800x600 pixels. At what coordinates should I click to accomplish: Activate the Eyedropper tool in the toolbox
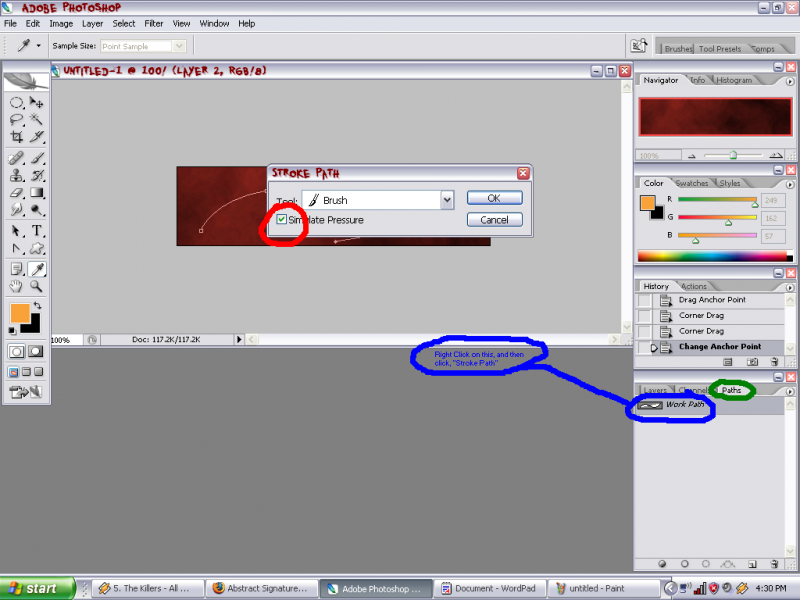(x=36, y=269)
